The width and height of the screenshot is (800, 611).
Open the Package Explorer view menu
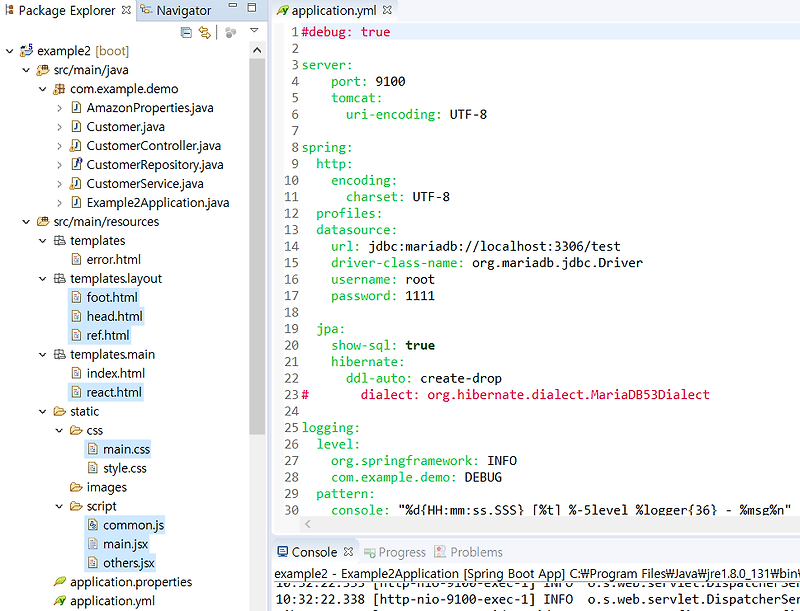click(253, 31)
